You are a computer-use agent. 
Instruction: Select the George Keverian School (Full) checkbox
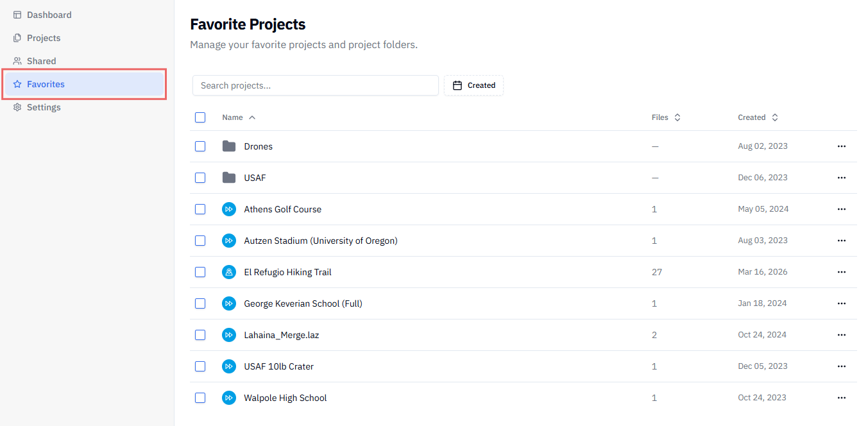(200, 303)
